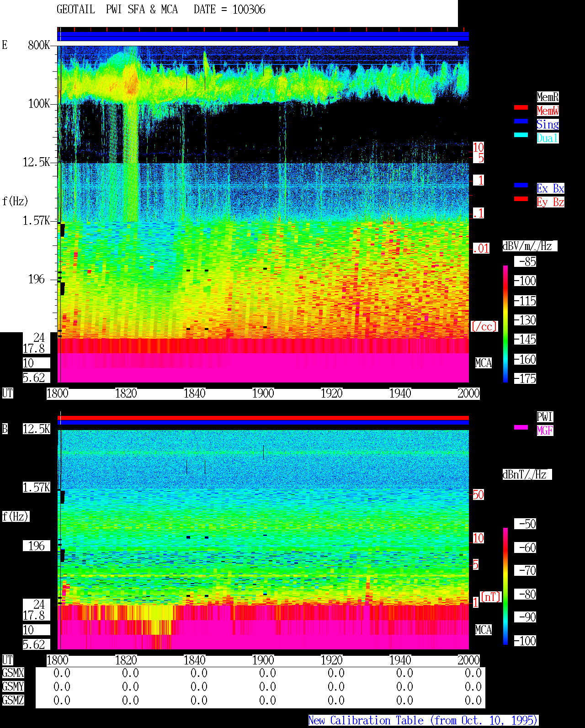Click the 800K frequency axis label
The width and height of the screenshot is (585, 728).
pyautogui.click(x=39, y=45)
